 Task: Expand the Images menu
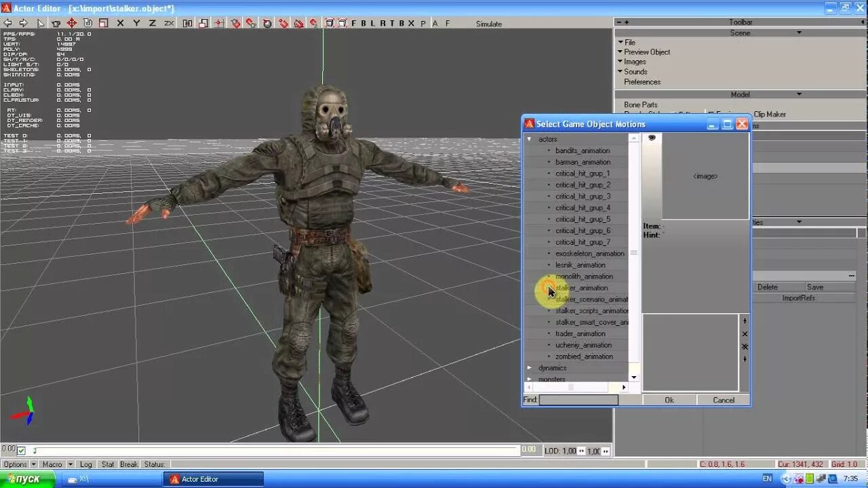click(635, 62)
